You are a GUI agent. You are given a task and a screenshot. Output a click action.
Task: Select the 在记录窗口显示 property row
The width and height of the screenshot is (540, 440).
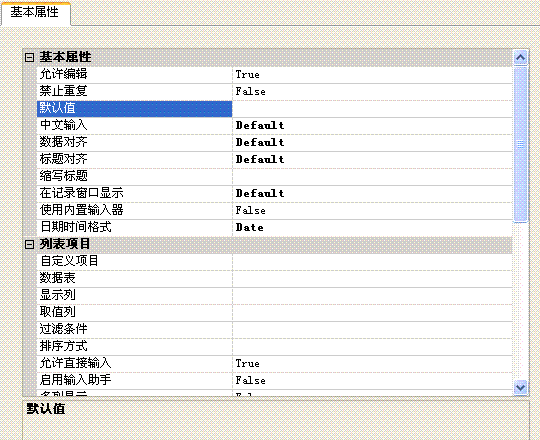(x=274, y=193)
